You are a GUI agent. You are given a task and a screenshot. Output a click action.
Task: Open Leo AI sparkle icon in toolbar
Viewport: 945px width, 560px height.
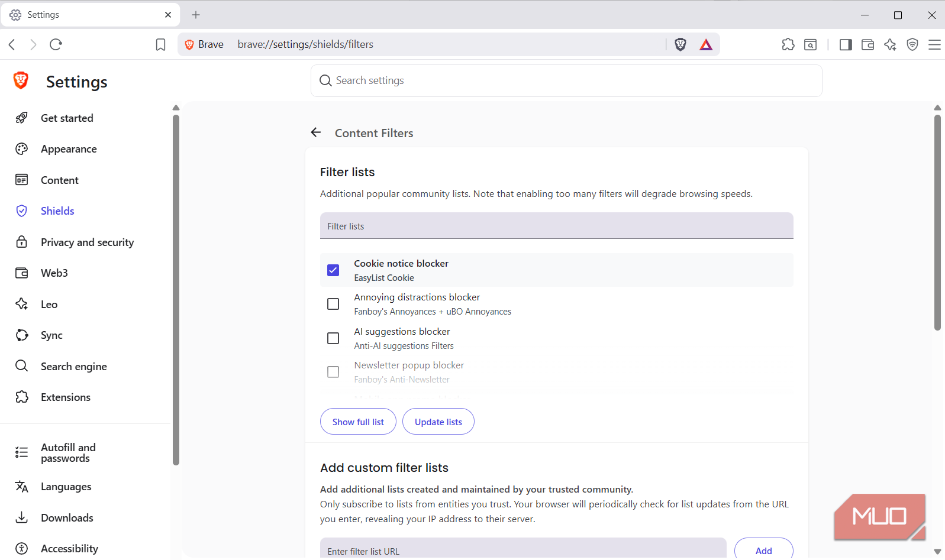tap(890, 44)
